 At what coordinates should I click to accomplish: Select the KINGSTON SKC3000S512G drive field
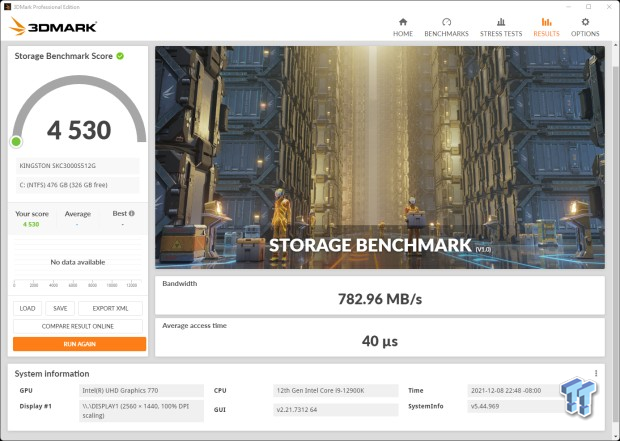[79, 166]
